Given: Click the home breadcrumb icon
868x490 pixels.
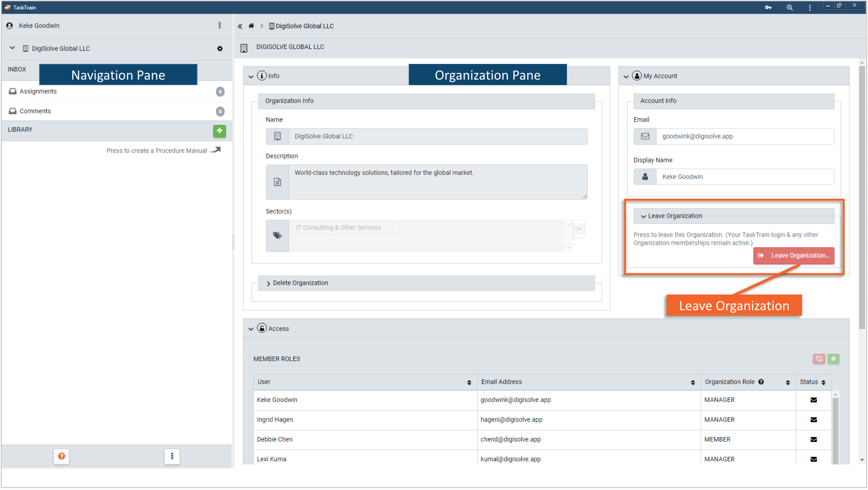Looking at the screenshot, I should pyautogui.click(x=251, y=26).
